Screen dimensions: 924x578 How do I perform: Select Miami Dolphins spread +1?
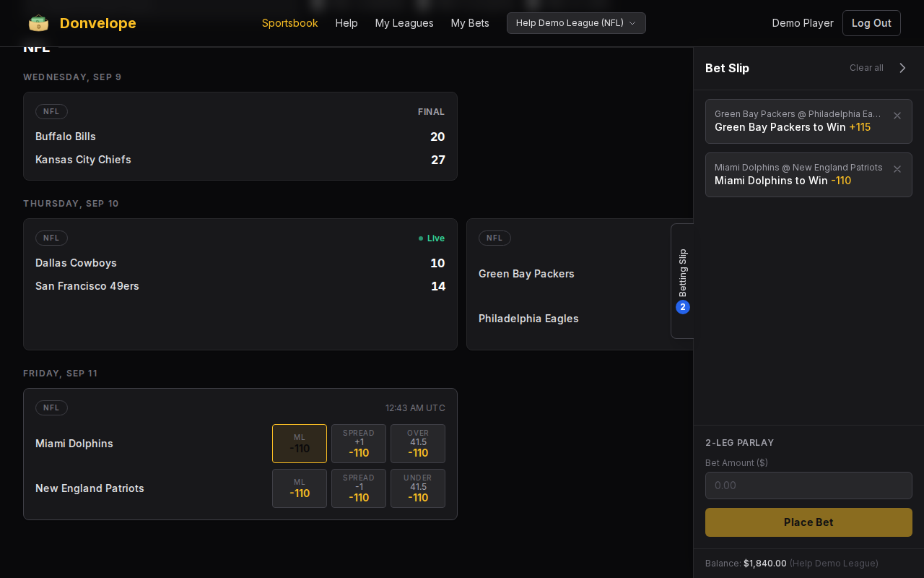point(359,444)
